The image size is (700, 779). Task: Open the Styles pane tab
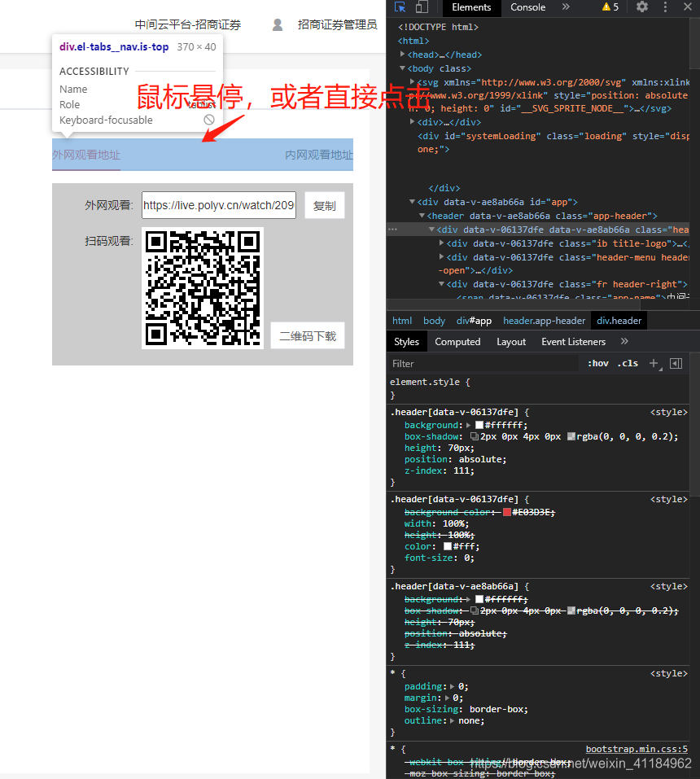click(x=406, y=342)
